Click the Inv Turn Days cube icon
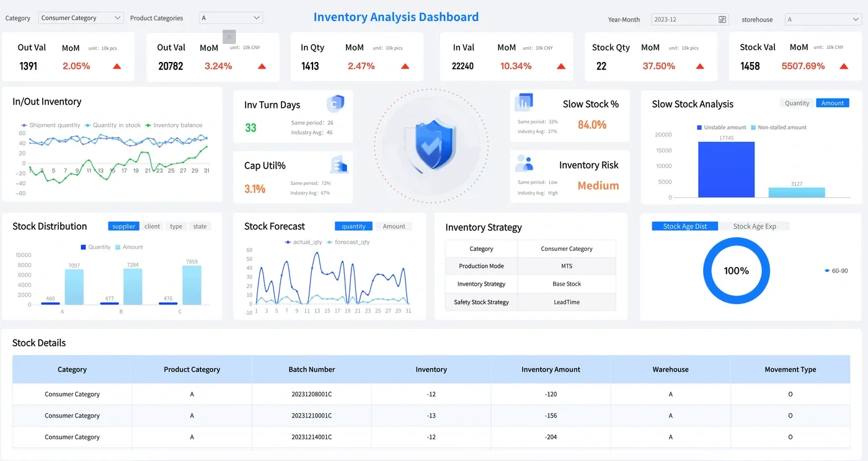The height and width of the screenshot is (461, 868). tap(335, 103)
